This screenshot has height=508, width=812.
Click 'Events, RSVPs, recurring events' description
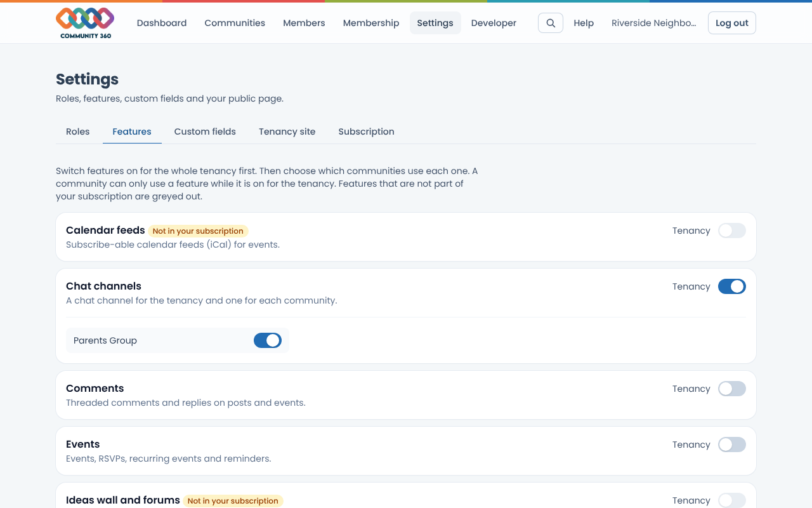click(x=169, y=458)
